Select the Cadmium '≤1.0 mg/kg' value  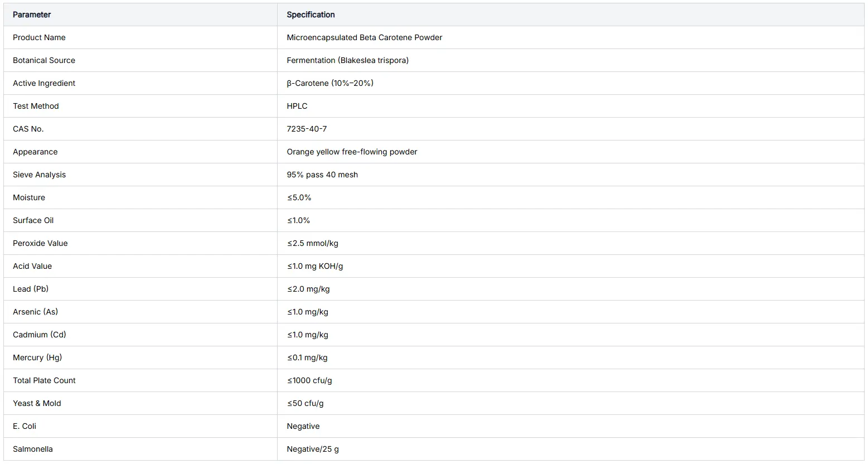click(308, 335)
